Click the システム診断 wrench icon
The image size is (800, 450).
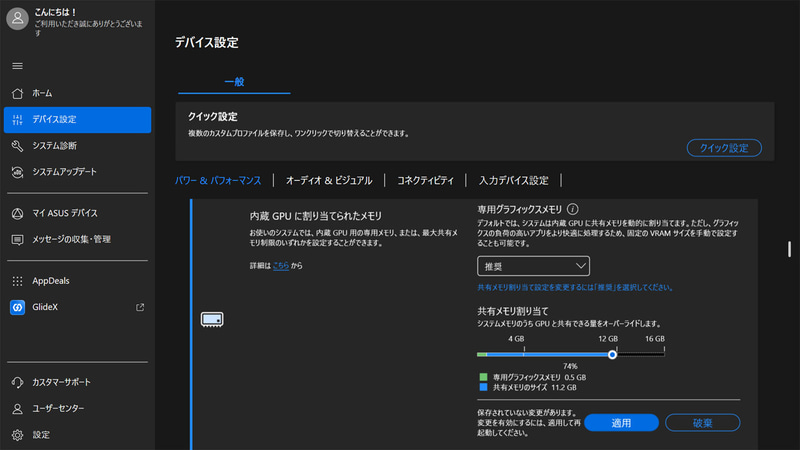coord(17,146)
